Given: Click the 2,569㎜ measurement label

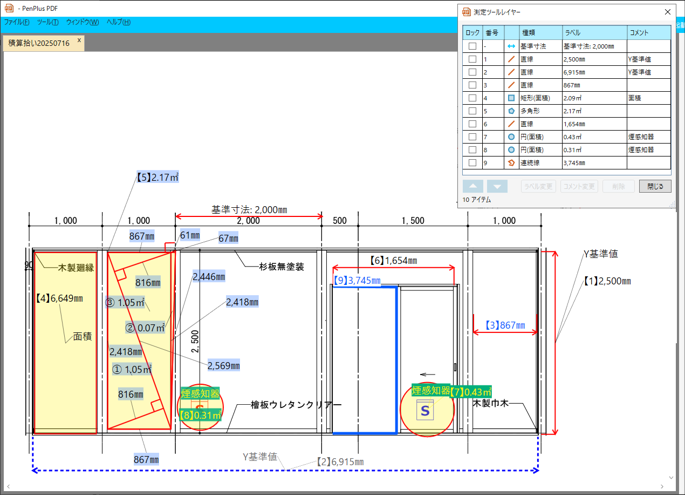Looking at the screenshot, I should click(223, 365).
